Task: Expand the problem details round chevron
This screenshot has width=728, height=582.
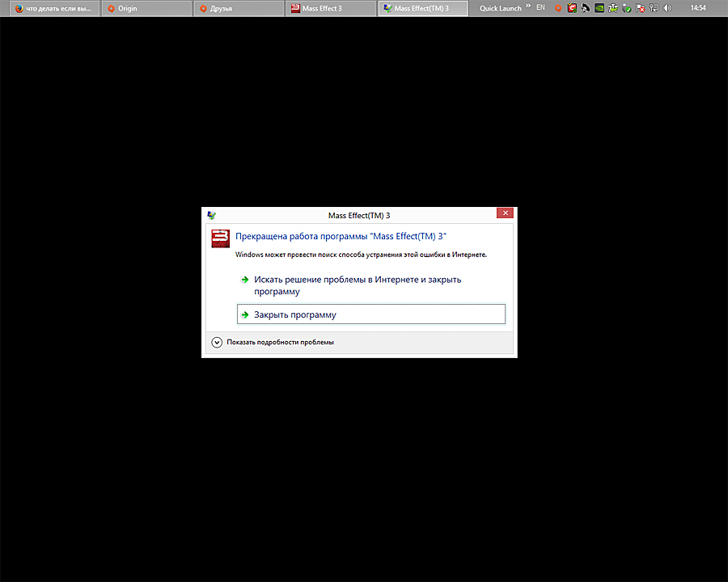Action: [217, 343]
